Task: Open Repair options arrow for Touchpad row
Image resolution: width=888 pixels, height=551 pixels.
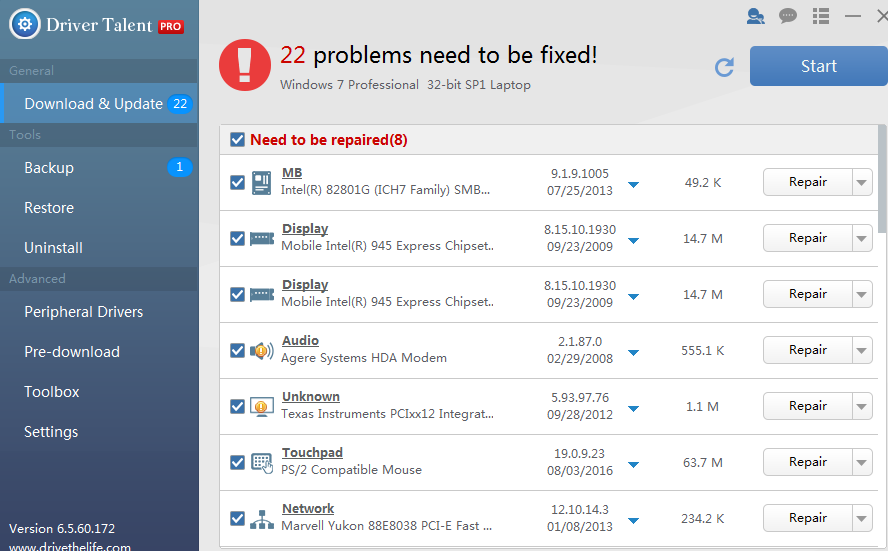Action: [x=862, y=463]
